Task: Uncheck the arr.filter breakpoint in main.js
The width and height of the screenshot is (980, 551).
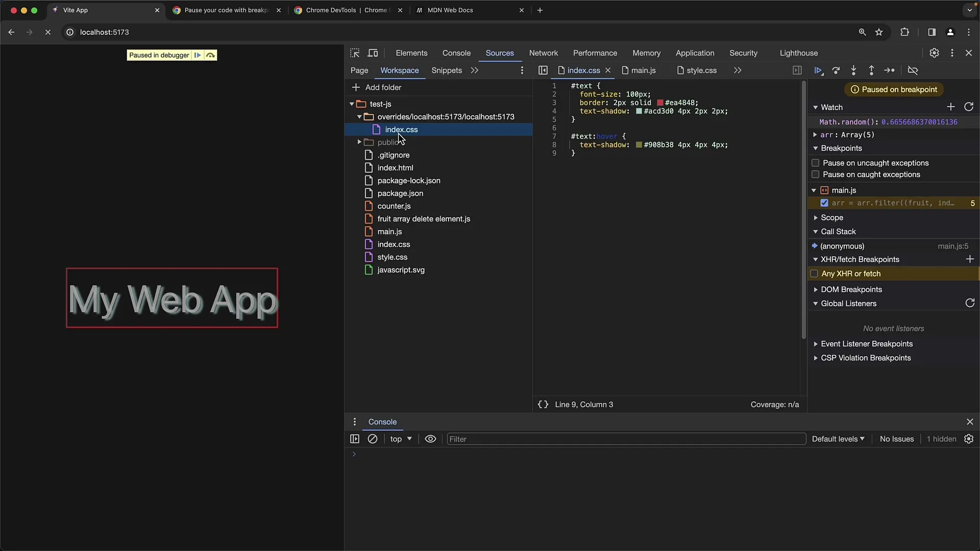Action: pos(824,203)
